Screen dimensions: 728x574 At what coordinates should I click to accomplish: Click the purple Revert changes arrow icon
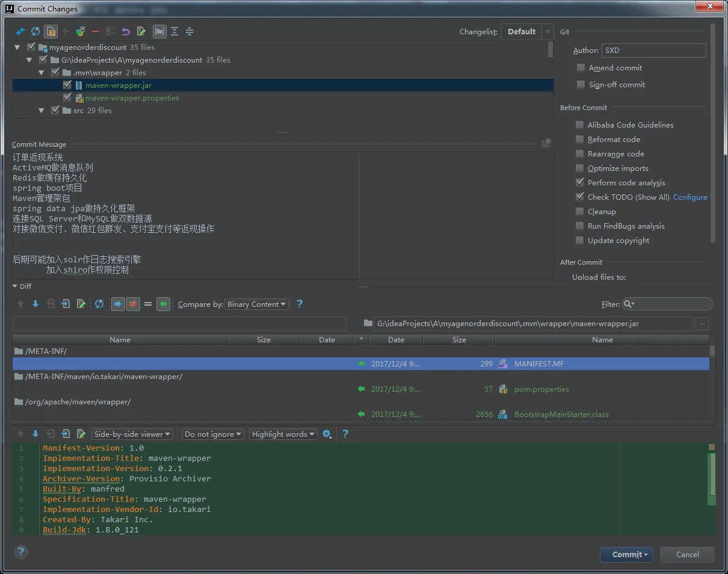click(x=126, y=31)
